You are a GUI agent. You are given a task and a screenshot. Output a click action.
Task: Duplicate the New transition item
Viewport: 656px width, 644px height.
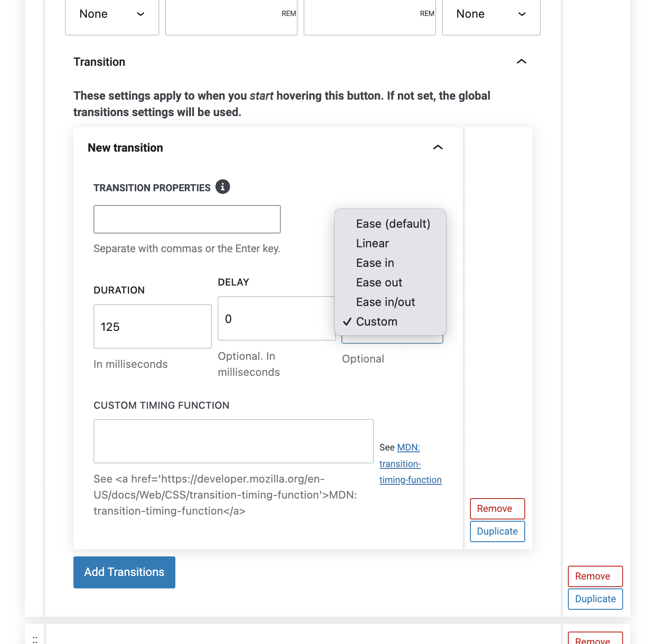pyautogui.click(x=497, y=531)
